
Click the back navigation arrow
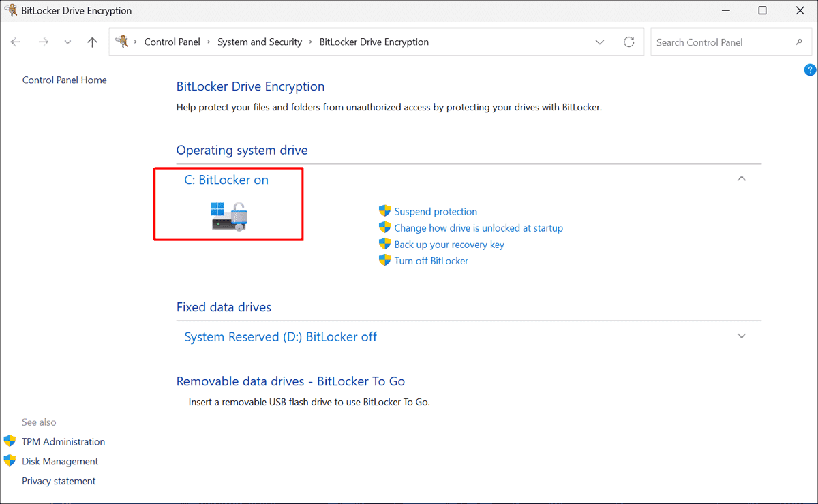(16, 42)
